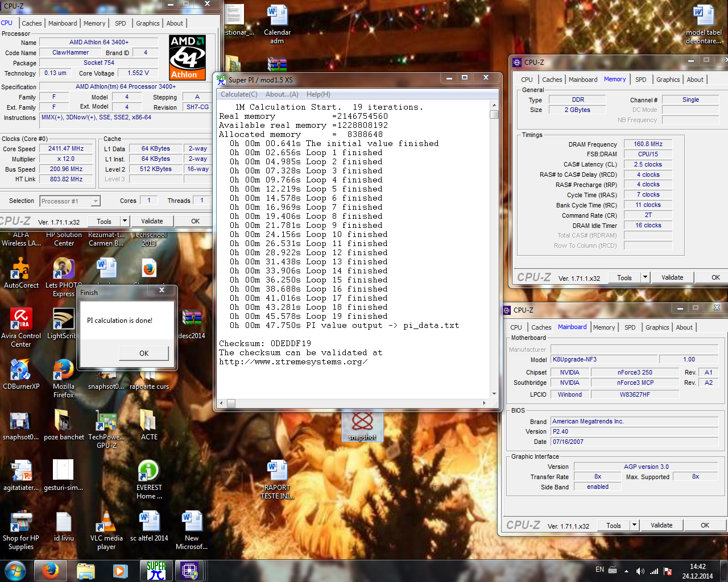Open the desc2014 archive icon
This screenshot has width=728, height=582.
coord(192,323)
